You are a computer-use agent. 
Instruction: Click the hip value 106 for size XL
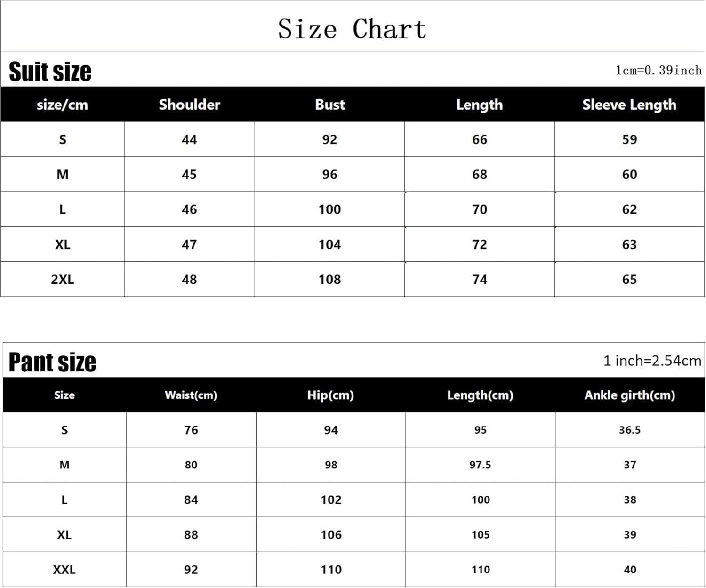[331, 535]
